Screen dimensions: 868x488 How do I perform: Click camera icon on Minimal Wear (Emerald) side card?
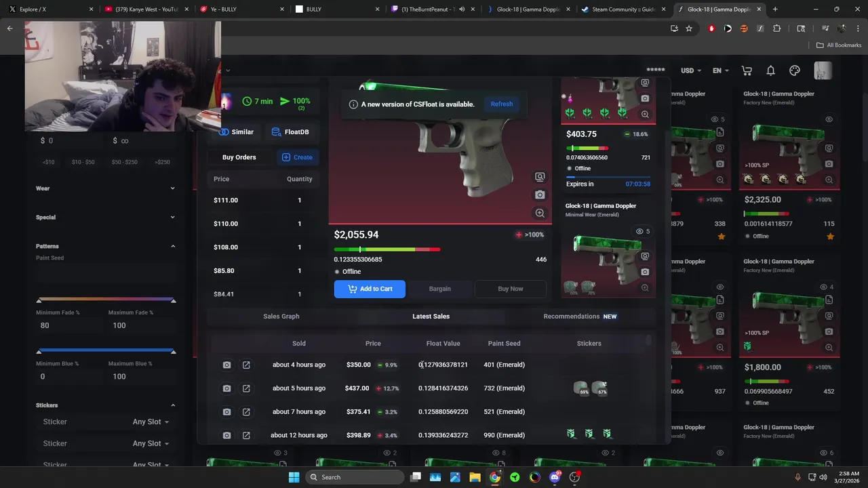[645, 272]
